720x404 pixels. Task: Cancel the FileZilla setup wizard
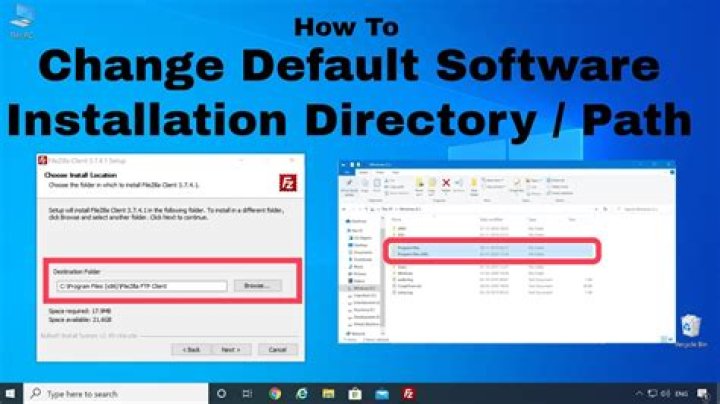pyautogui.click(x=275, y=349)
